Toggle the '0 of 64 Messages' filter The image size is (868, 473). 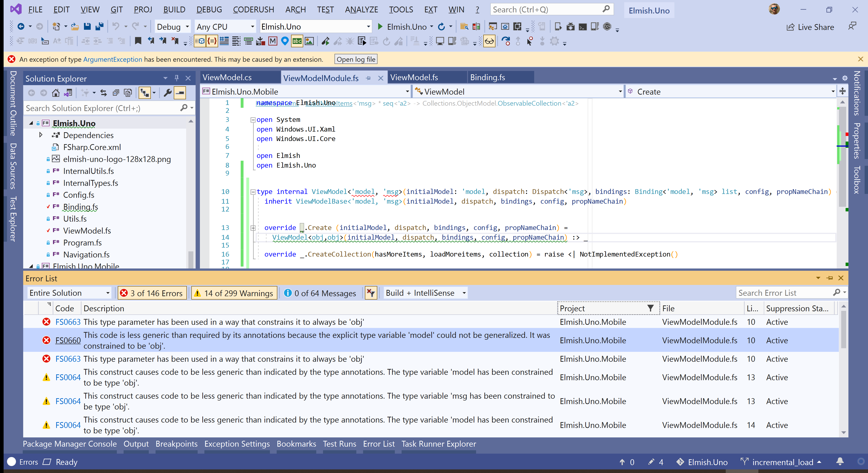point(320,293)
